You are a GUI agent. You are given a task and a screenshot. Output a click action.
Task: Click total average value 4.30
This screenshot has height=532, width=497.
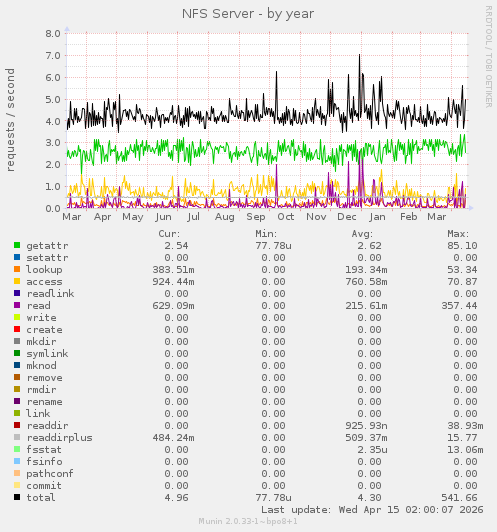click(x=369, y=498)
